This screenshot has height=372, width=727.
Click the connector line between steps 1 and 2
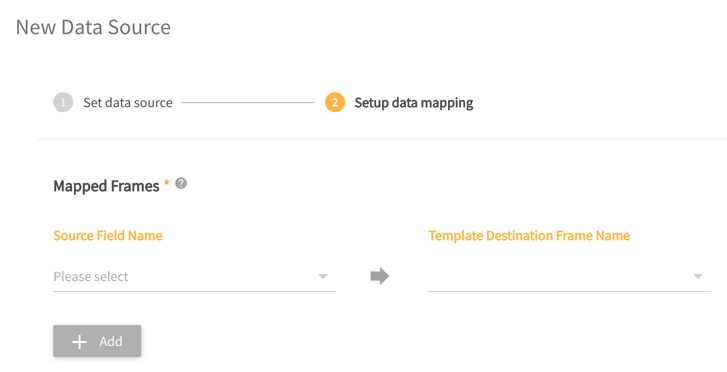248,103
